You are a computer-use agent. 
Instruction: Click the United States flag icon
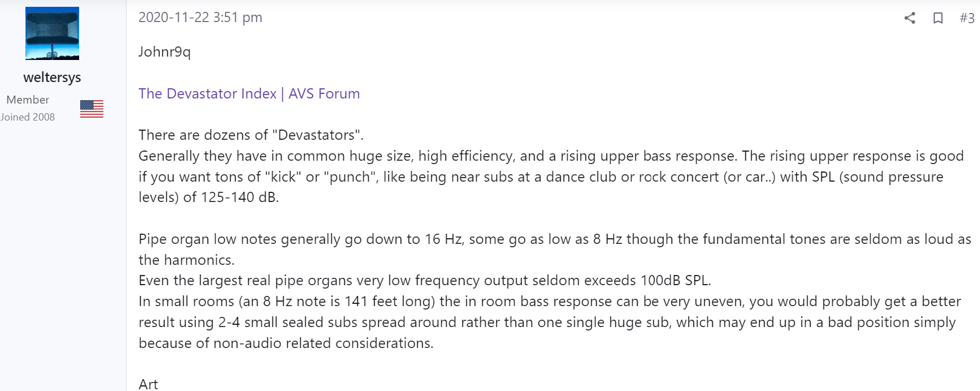pos(92,109)
